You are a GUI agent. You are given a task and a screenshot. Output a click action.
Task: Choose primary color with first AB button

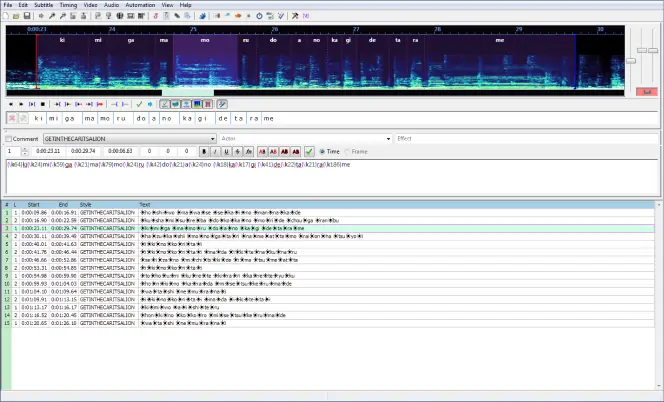pos(262,152)
